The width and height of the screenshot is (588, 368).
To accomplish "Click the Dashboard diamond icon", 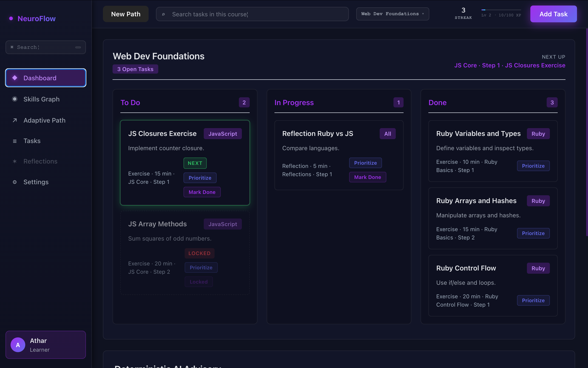I will point(14,78).
